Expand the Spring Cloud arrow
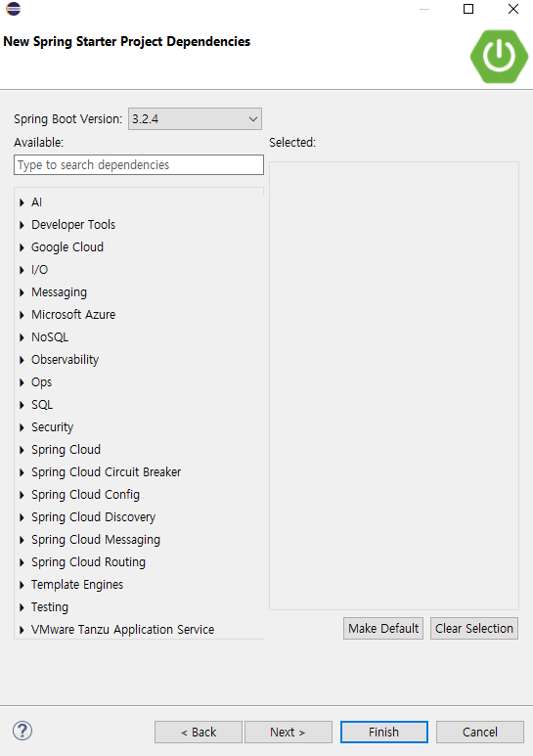Image resolution: width=533 pixels, height=756 pixels. pyautogui.click(x=22, y=450)
